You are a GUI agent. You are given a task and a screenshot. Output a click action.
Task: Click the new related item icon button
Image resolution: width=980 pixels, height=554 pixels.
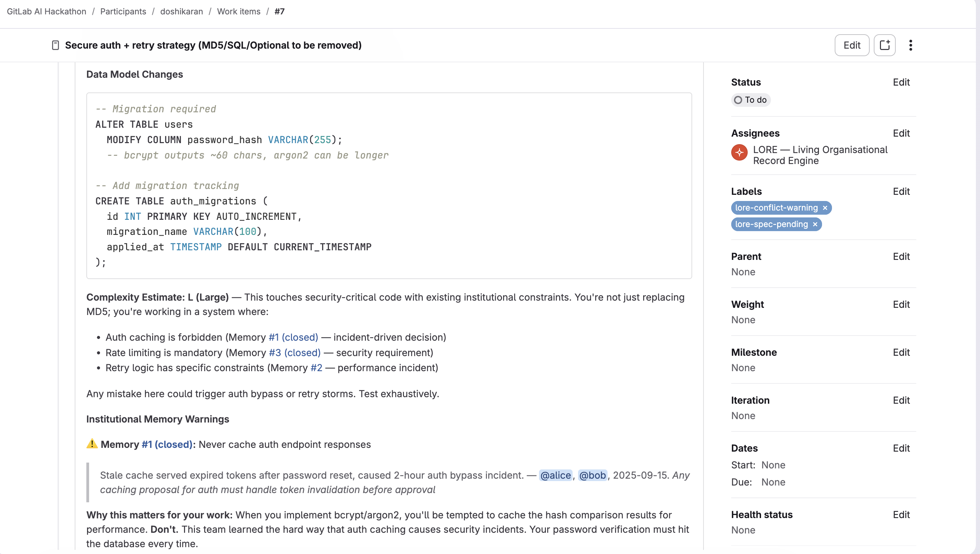click(x=884, y=45)
